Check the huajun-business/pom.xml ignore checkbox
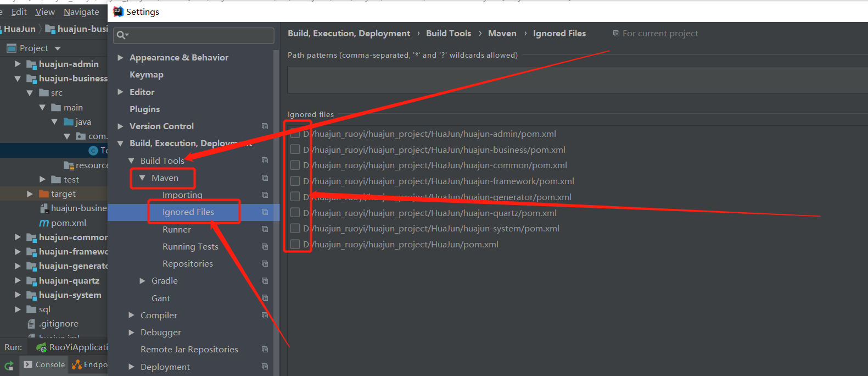Viewport: 868px width, 376px height. point(295,150)
